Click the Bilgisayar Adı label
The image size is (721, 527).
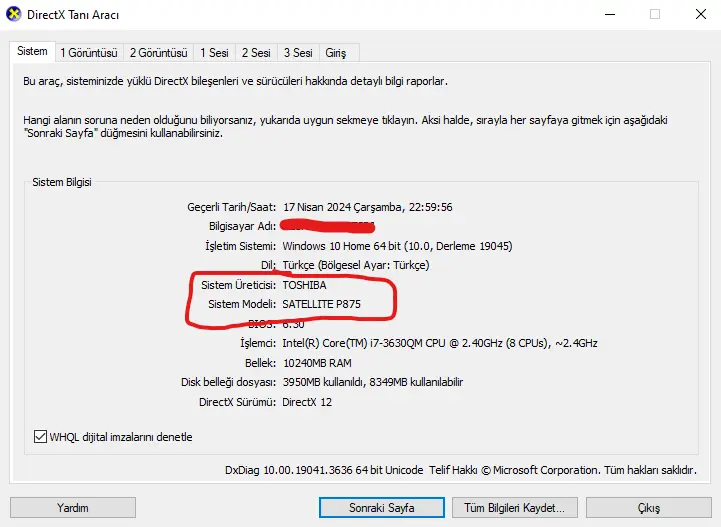pos(242,226)
